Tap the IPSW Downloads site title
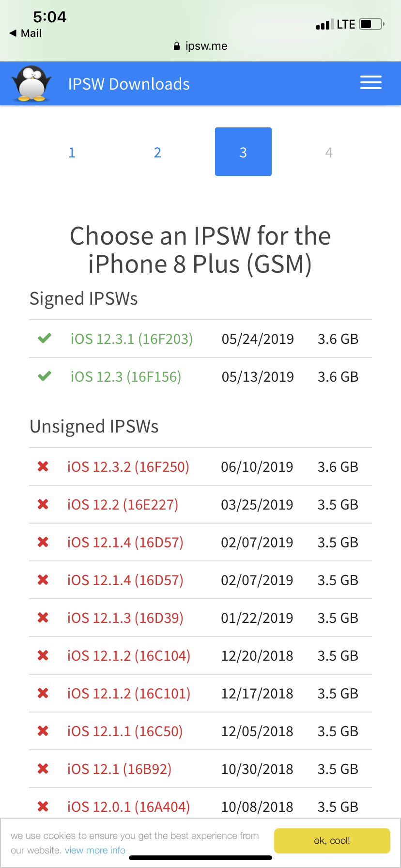 coord(129,84)
